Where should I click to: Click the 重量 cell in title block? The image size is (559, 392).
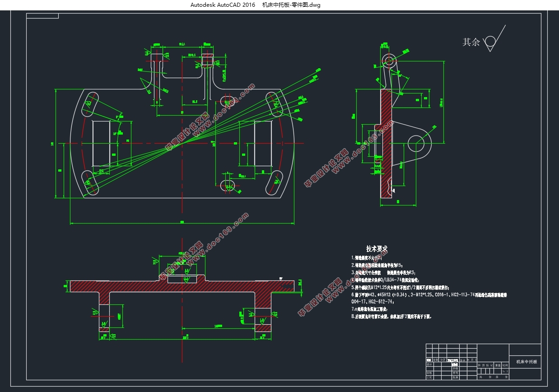pyautogui.click(x=498, y=365)
